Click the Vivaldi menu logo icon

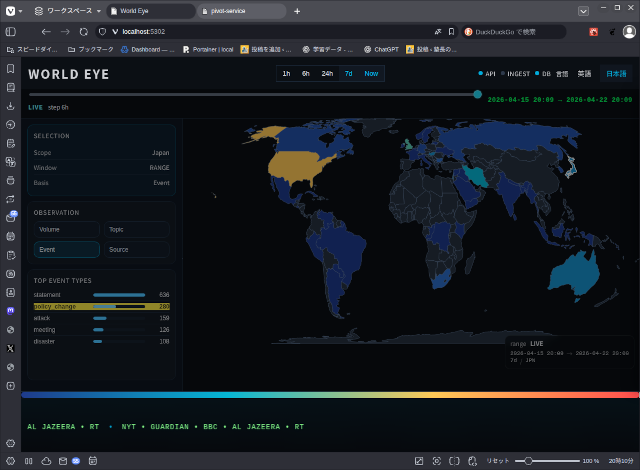pos(11,11)
